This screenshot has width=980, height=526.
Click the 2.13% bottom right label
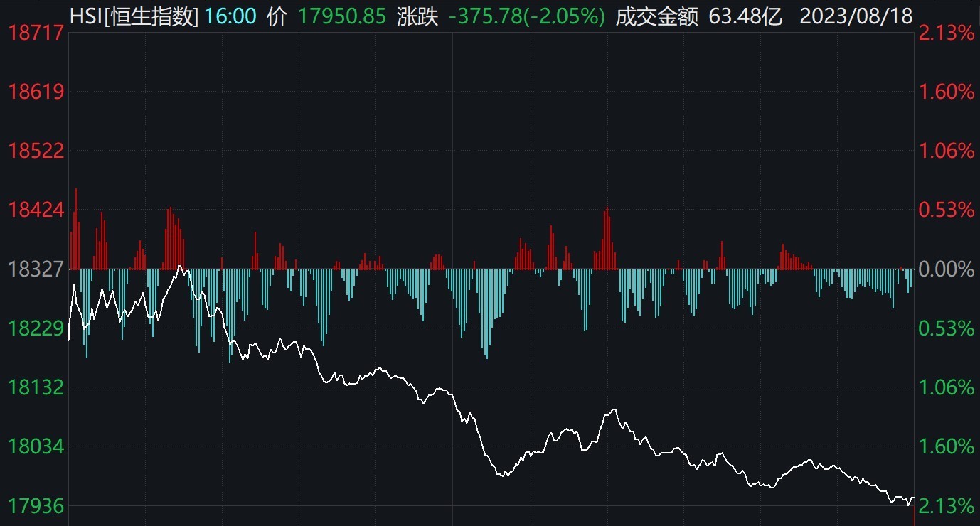[x=947, y=507]
